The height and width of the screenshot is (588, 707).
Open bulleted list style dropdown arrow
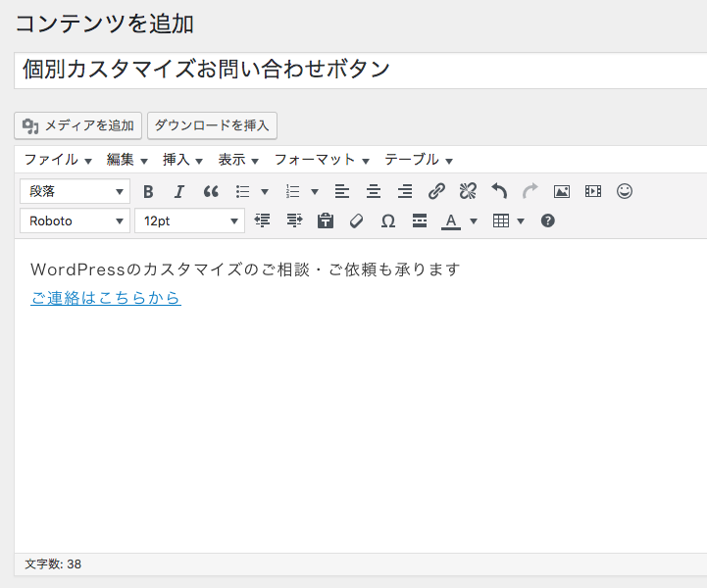265,192
